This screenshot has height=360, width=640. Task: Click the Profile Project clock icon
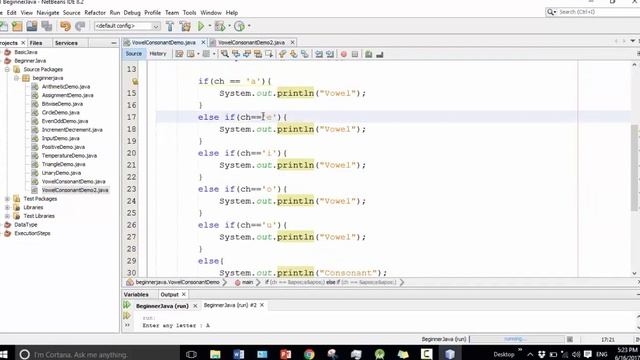point(240,26)
